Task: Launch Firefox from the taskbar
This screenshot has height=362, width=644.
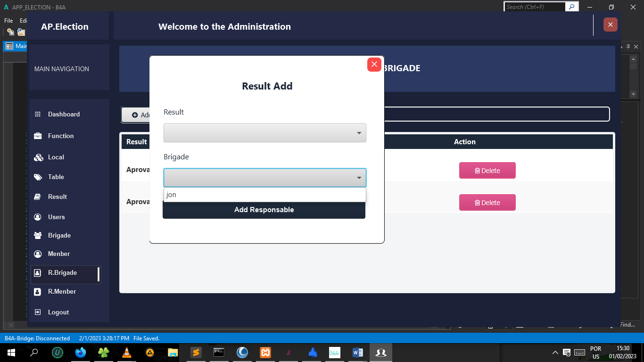Action: pos(81,353)
